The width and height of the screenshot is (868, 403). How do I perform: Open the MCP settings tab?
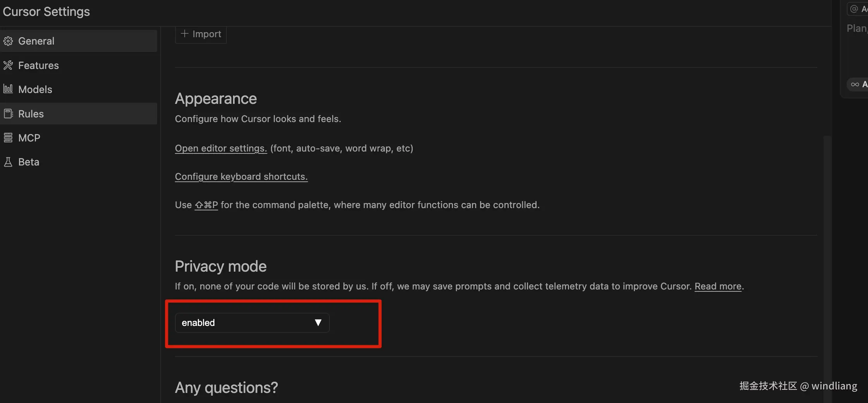[79, 138]
